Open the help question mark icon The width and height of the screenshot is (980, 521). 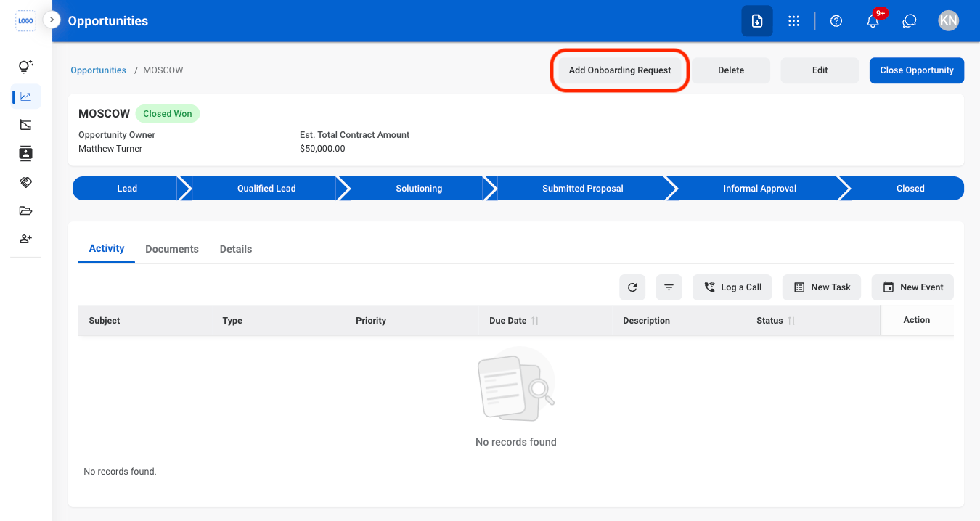836,21
